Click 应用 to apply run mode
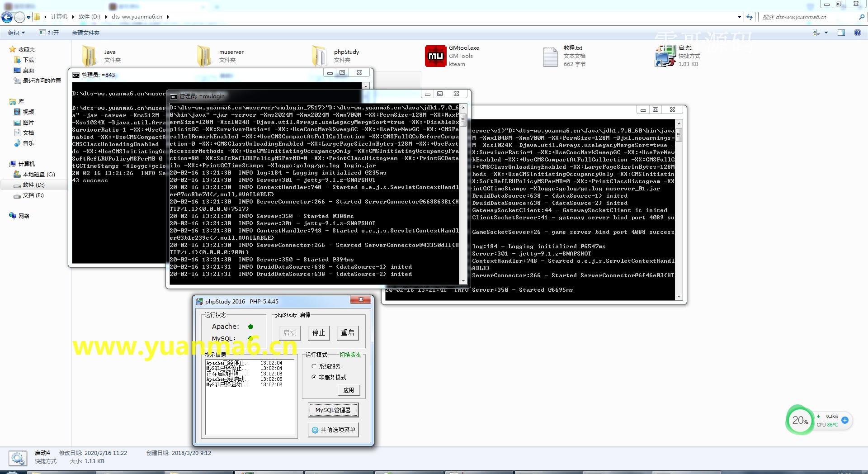 coord(349,390)
